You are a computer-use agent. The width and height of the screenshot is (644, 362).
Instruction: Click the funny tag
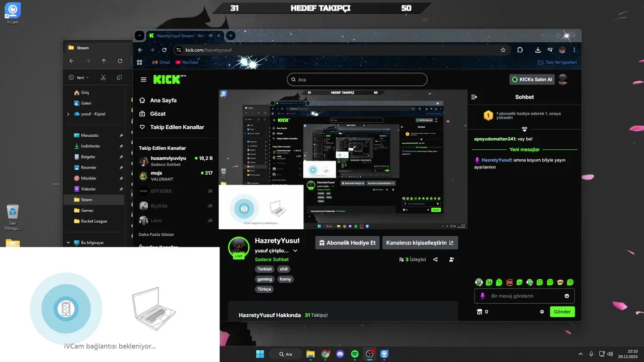(285, 279)
